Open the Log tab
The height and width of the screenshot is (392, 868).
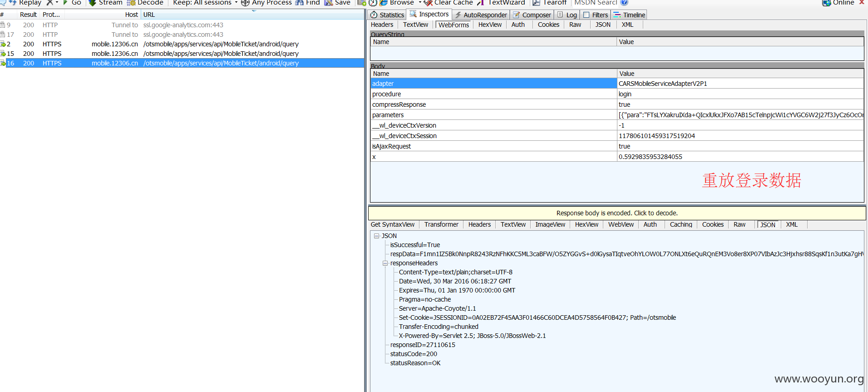[567, 15]
